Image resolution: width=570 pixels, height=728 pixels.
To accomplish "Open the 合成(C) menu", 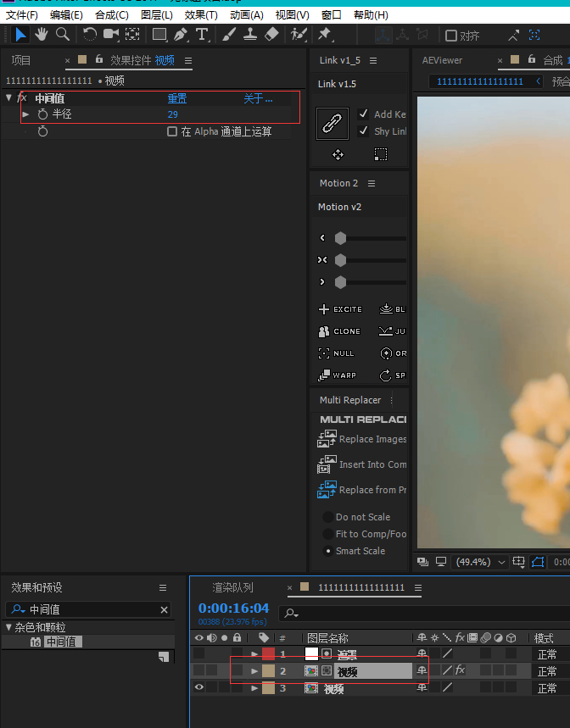I will [x=111, y=15].
